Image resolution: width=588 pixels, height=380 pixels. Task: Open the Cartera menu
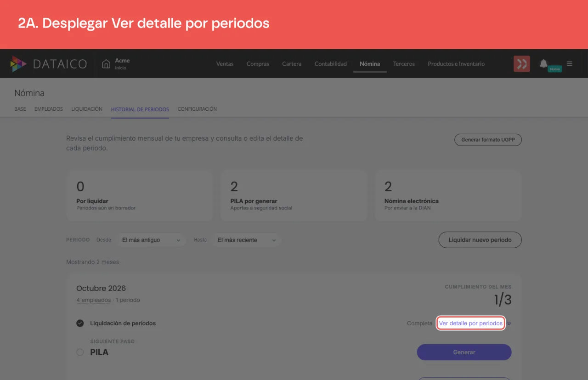click(292, 64)
